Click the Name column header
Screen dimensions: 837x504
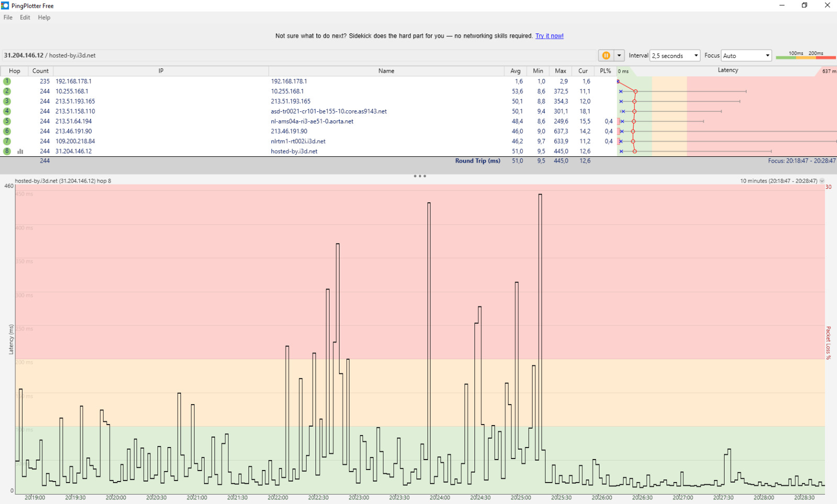coord(386,71)
